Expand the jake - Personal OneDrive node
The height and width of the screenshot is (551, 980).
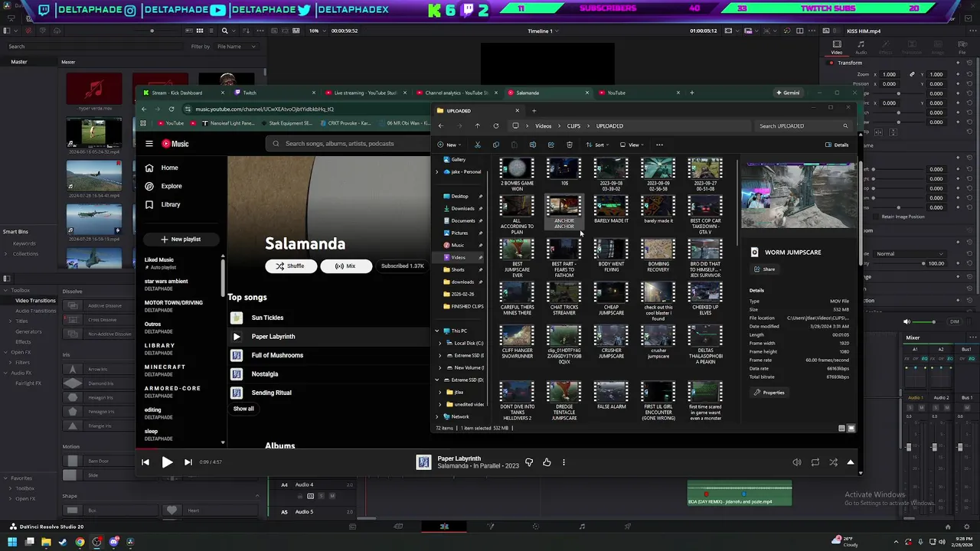click(x=437, y=171)
